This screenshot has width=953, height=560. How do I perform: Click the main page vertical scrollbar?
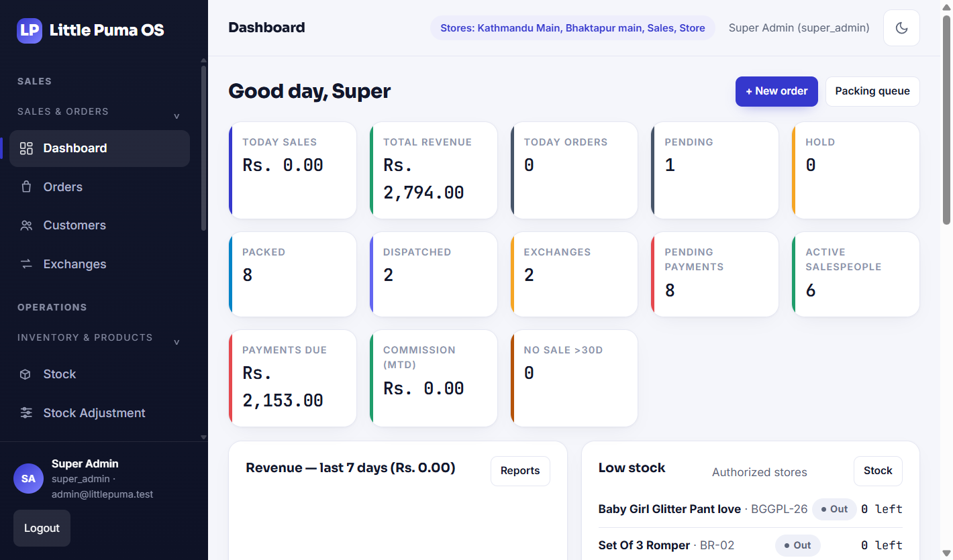947,119
